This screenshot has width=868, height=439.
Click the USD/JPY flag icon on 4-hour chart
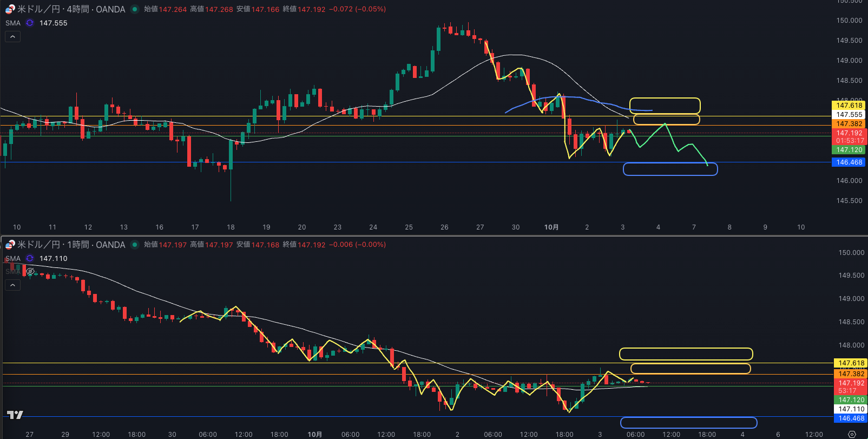(10, 9)
